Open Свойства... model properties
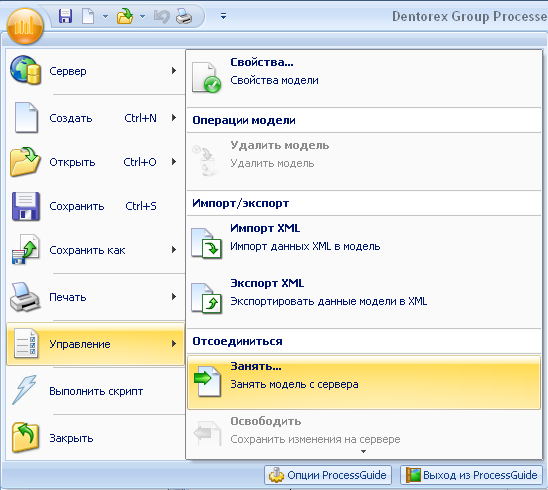This screenshot has width=548, height=490. [364, 78]
